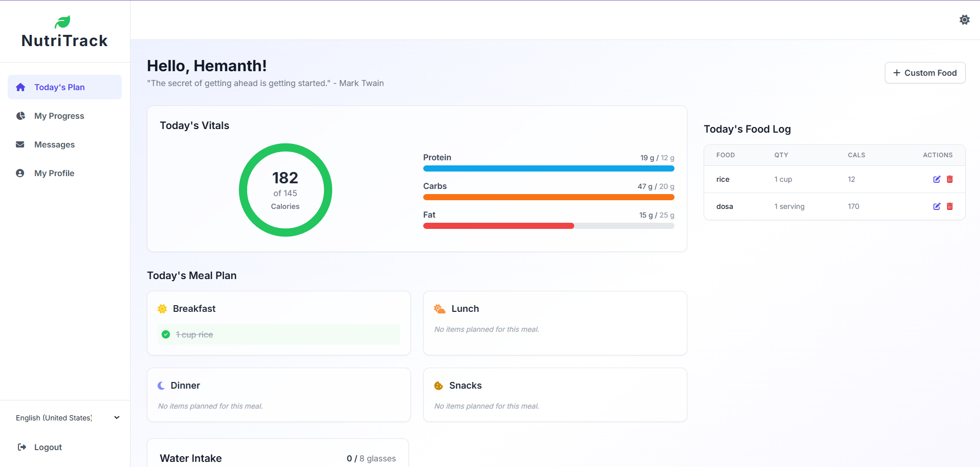Image resolution: width=980 pixels, height=467 pixels.
Task: Edit the dosa food log entry
Action: [x=936, y=206]
